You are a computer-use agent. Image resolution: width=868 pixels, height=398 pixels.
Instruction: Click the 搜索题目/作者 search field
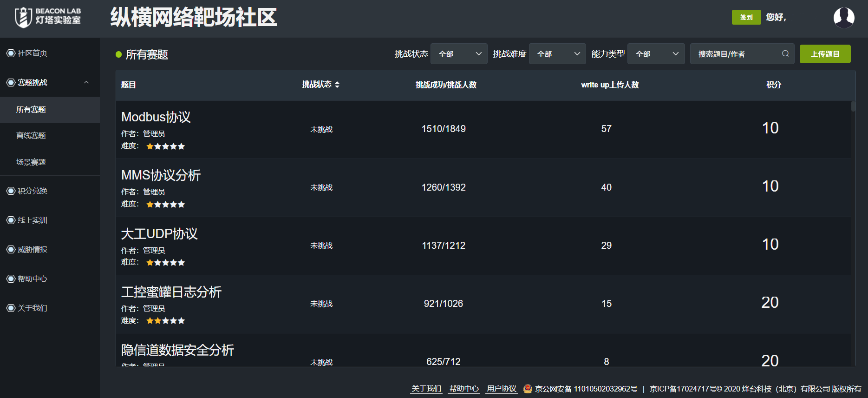click(x=736, y=54)
